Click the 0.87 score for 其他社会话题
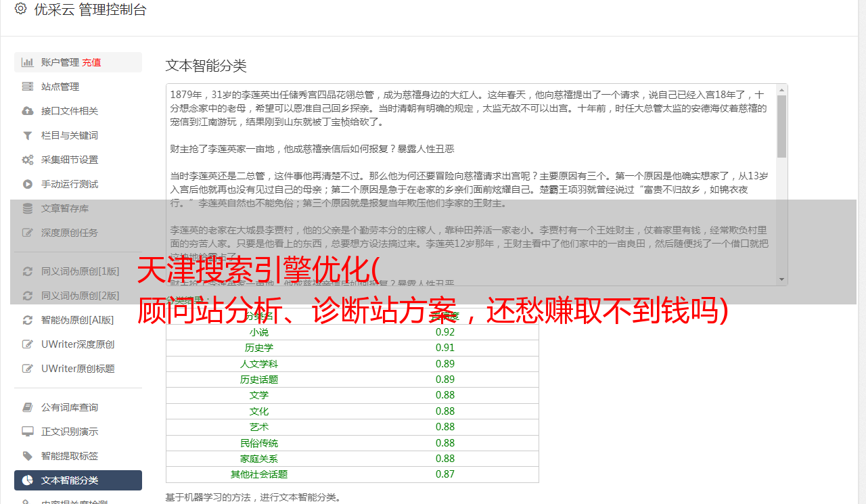Image resolution: width=866 pixels, height=504 pixels. (445, 474)
